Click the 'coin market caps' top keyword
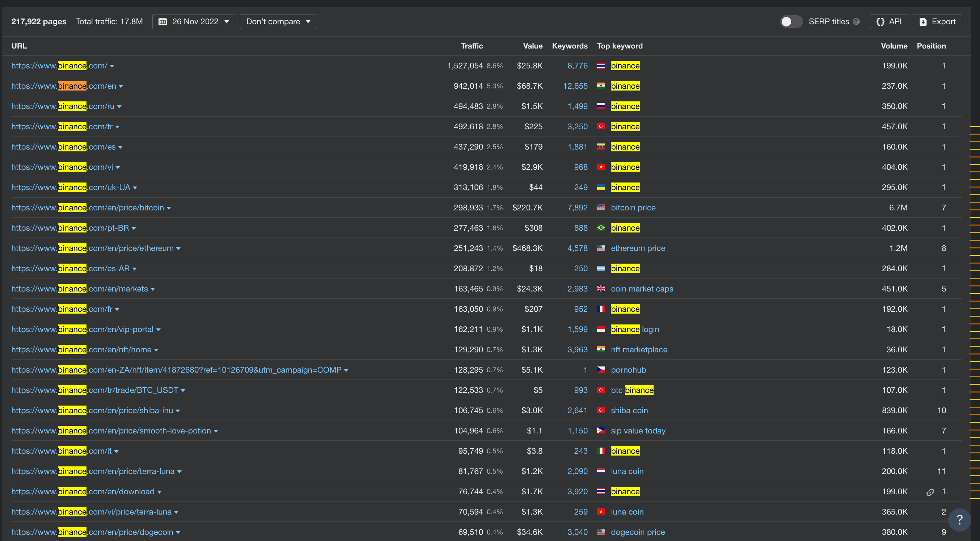The image size is (980, 541). (642, 289)
